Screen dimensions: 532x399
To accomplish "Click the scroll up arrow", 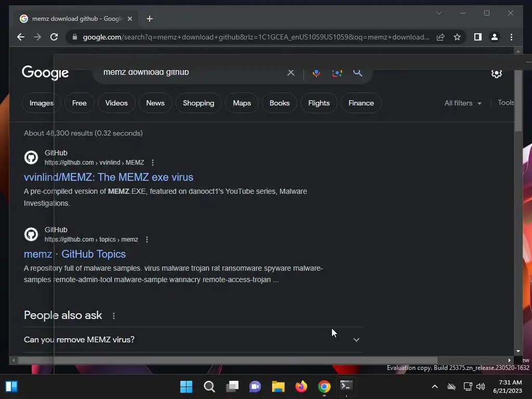I will click(x=518, y=51).
